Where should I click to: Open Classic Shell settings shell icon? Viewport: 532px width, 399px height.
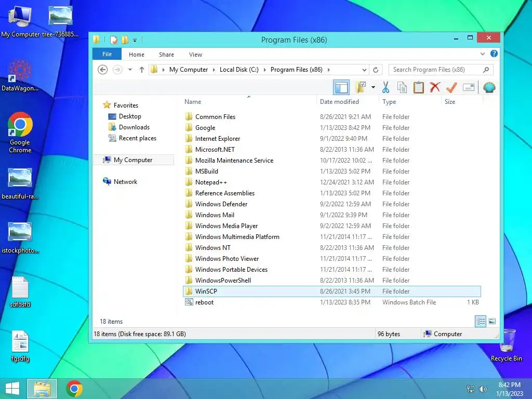(489, 87)
